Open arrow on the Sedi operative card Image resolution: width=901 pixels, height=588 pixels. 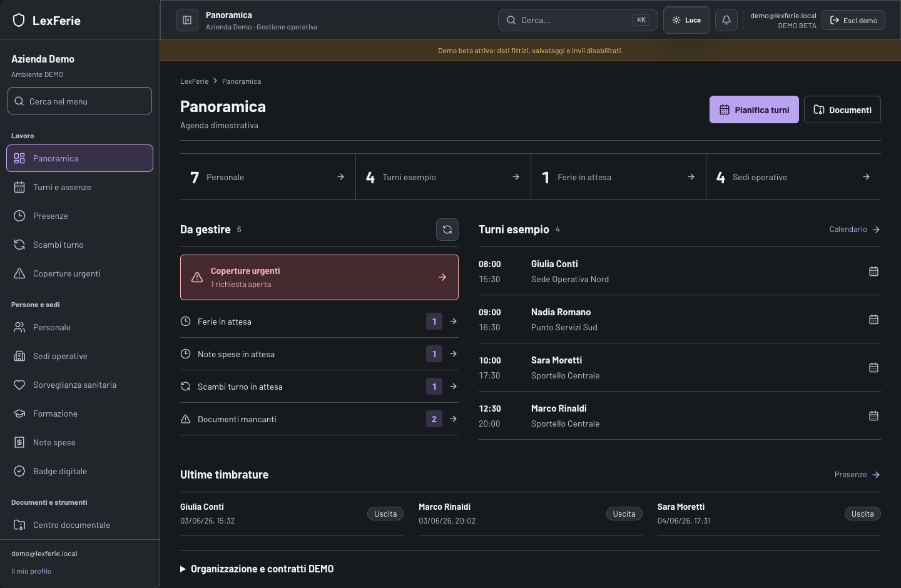coord(866,177)
